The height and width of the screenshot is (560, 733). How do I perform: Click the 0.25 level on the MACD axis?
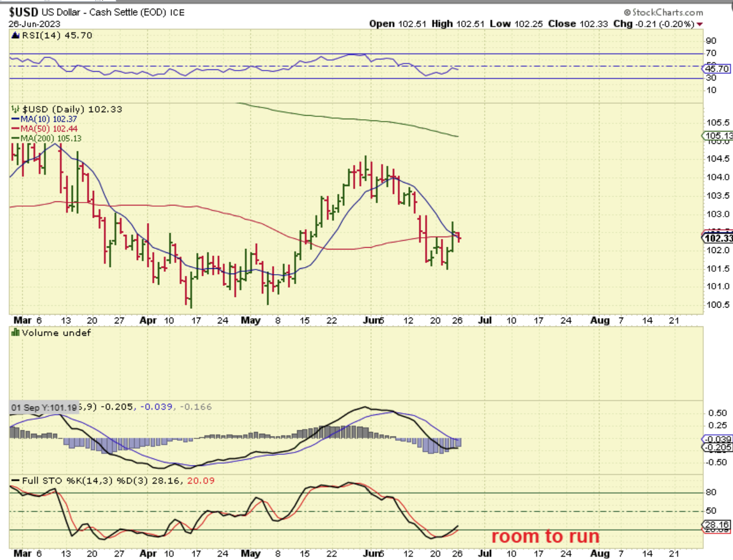coord(718,426)
